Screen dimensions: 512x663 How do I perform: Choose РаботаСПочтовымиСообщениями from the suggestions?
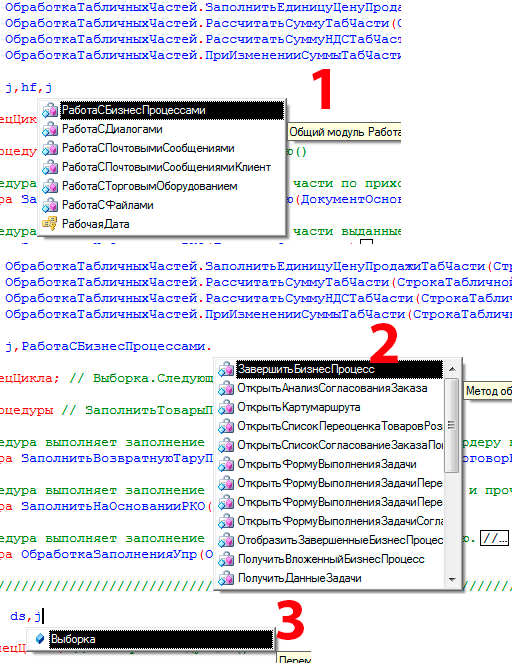point(148,148)
